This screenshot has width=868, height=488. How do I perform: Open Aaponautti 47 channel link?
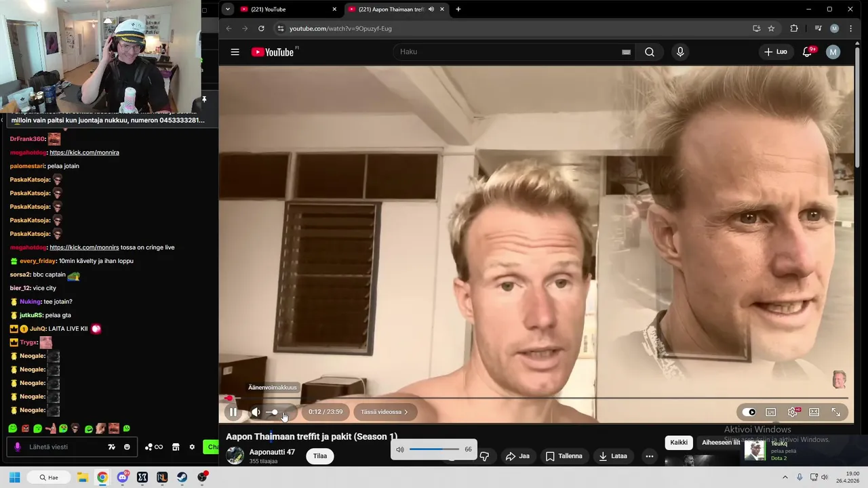click(272, 452)
